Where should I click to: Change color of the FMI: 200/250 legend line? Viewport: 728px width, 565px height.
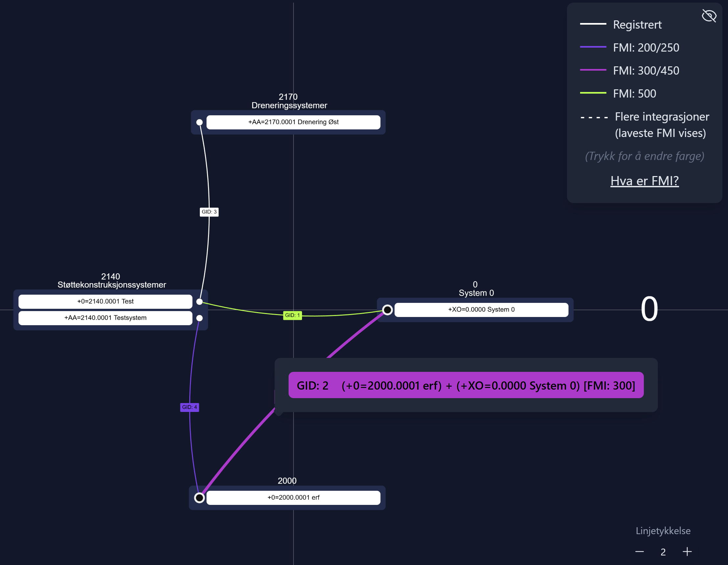(593, 47)
